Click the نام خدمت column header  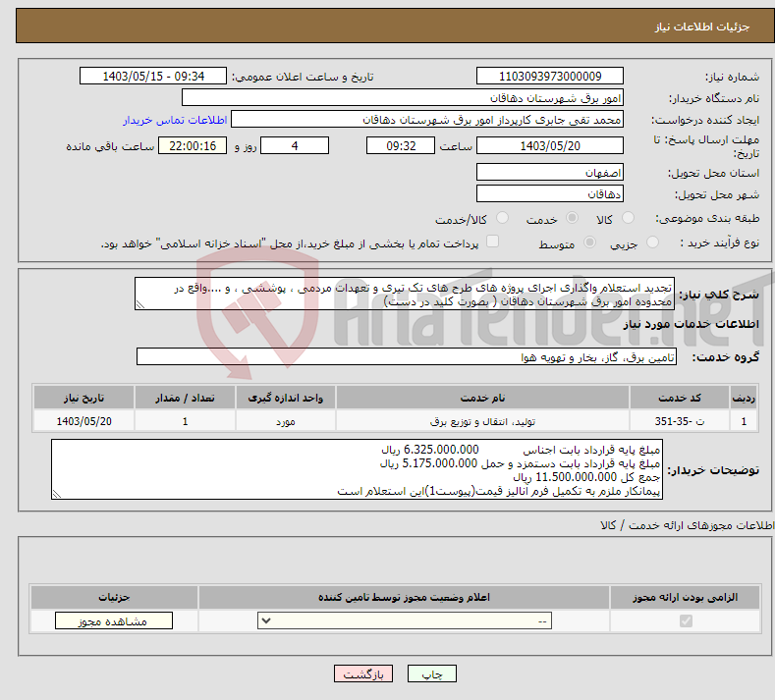482,398
